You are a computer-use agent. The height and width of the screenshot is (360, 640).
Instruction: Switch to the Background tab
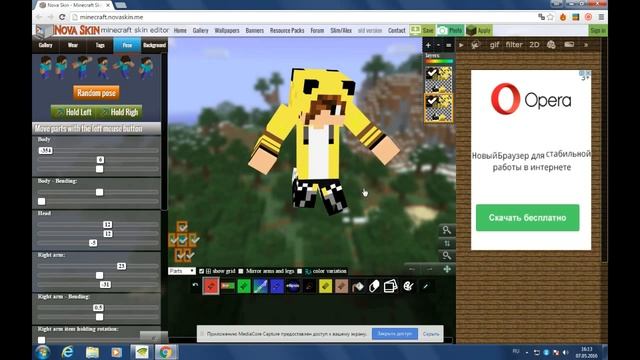[154, 45]
